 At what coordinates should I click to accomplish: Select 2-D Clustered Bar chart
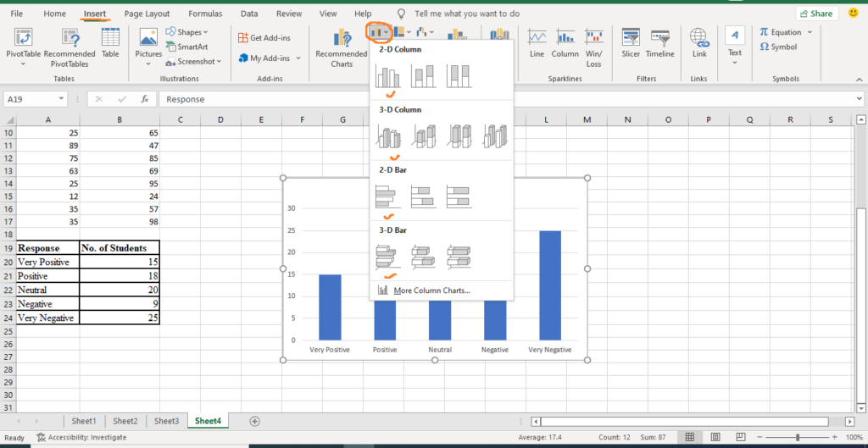click(388, 196)
